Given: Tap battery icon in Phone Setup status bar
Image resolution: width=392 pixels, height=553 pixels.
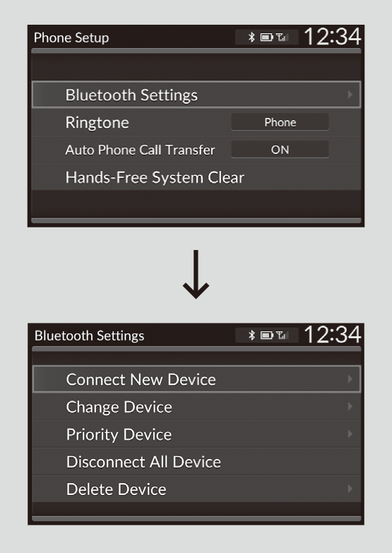Looking at the screenshot, I should (267, 37).
